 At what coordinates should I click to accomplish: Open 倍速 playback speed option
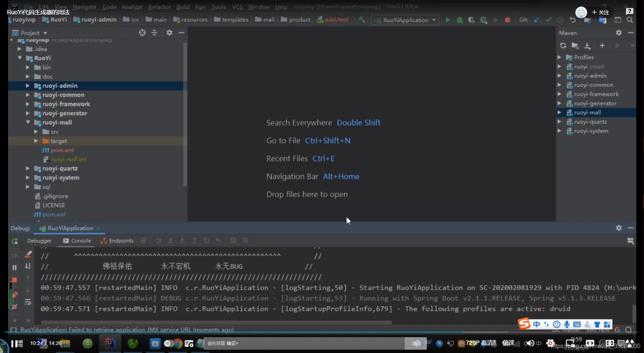pos(509,343)
